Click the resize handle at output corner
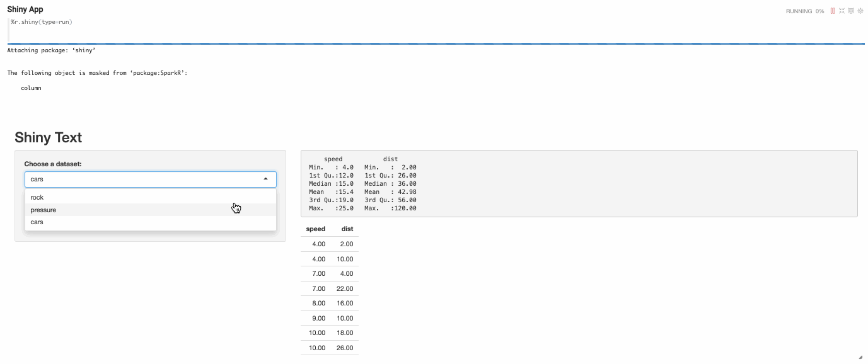 862,357
